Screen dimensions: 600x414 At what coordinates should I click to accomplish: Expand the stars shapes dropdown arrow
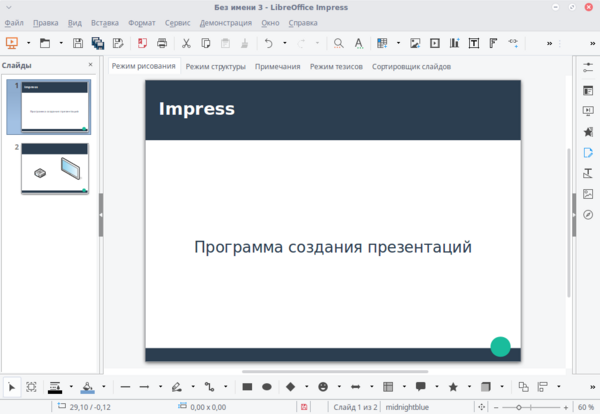[x=468, y=386]
